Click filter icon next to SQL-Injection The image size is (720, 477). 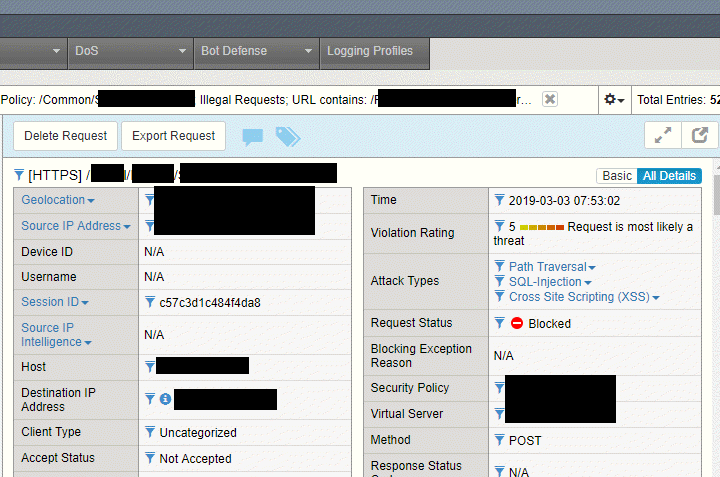(500, 281)
